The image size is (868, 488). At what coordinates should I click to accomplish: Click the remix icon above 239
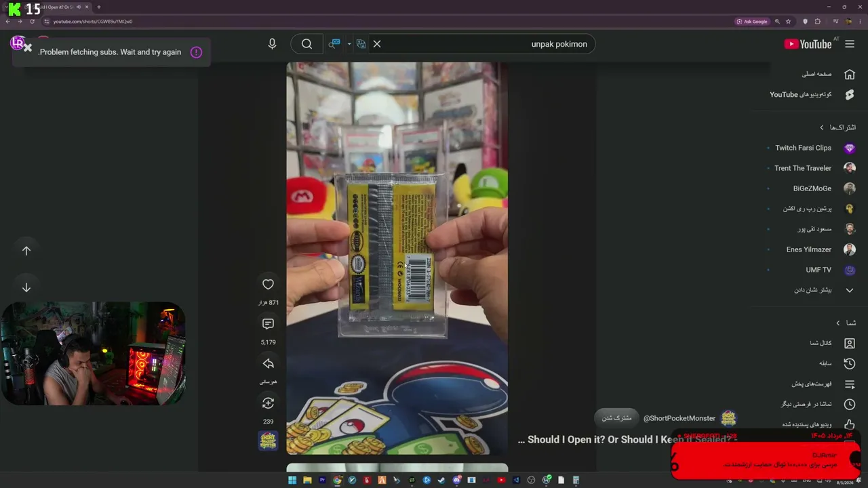click(268, 403)
